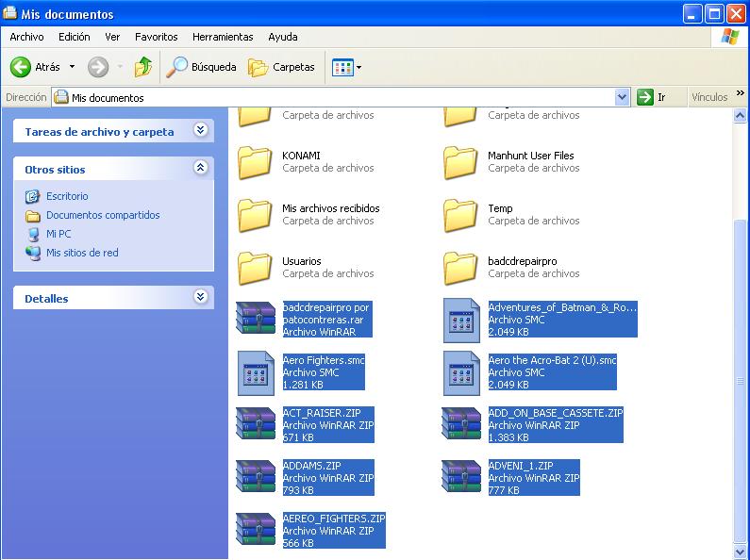The image size is (750, 560).
Task: Click the vertical scrollbar thumb
Action: pos(740,381)
